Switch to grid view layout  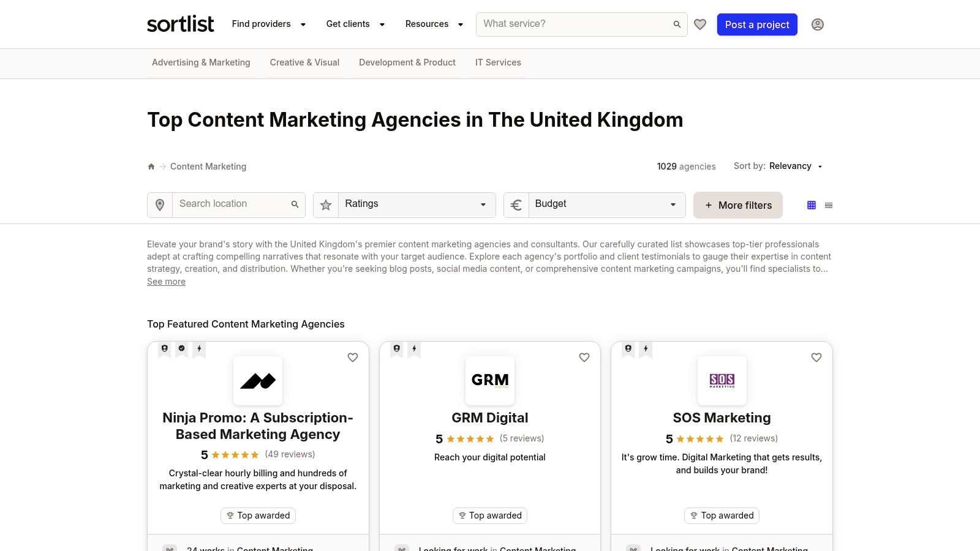click(x=812, y=205)
